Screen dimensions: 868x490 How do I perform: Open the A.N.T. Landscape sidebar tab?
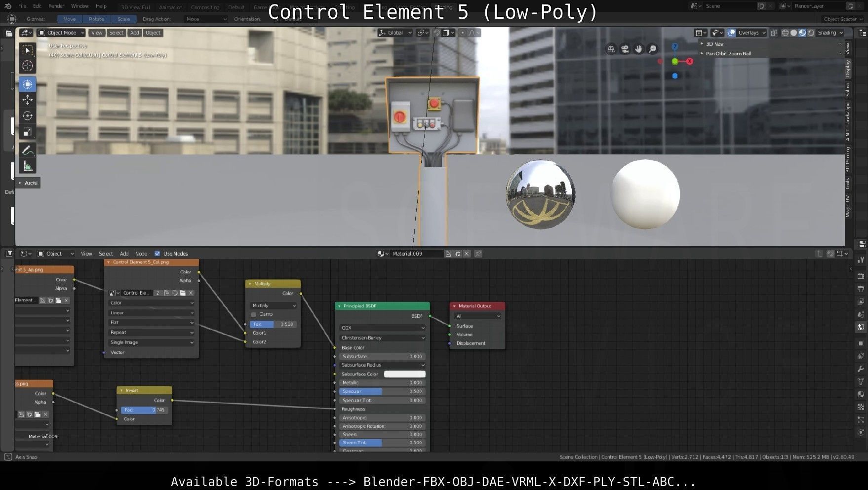(x=848, y=121)
